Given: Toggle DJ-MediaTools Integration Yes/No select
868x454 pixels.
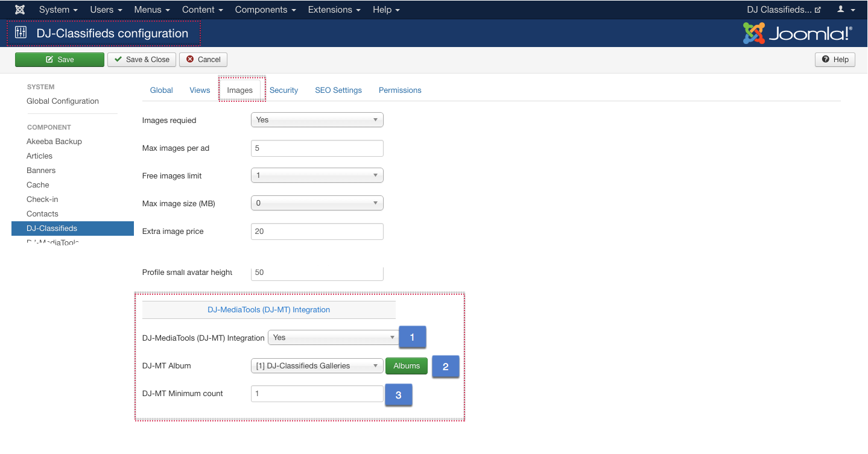Looking at the screenshot, I should click(x=332, y=338).
